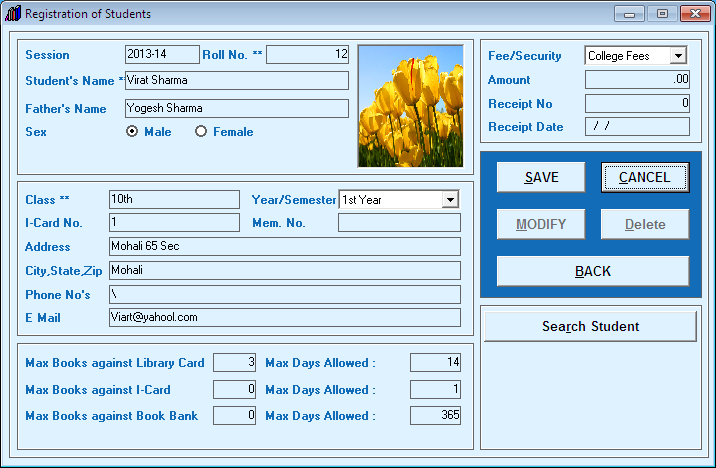Expand the Year/Semester dropdown arrow
Screen dimensions: 716x468
click(x=450, y=200)
